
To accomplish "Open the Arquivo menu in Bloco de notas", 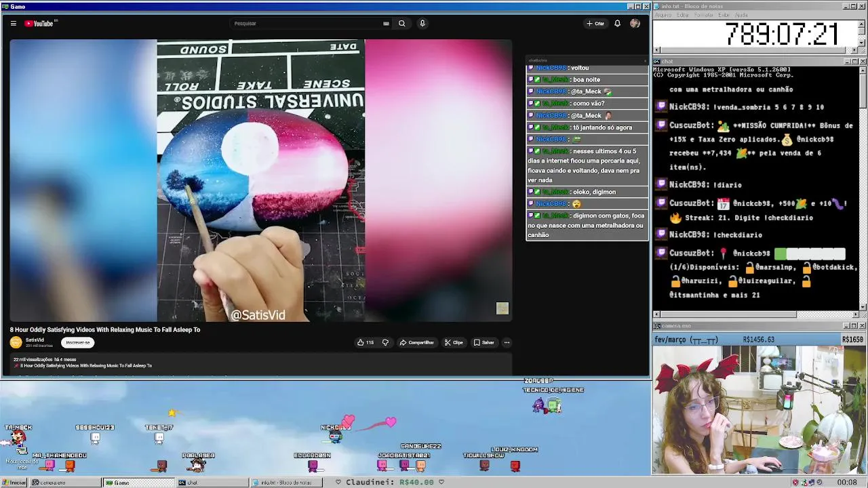I will pyautogui.click(x=663, y=15).
